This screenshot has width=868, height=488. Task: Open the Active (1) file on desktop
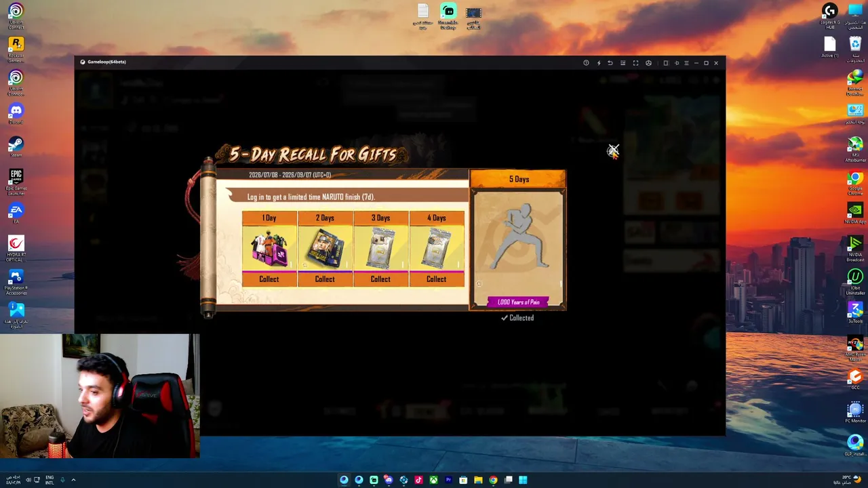[x=830, y=47]
